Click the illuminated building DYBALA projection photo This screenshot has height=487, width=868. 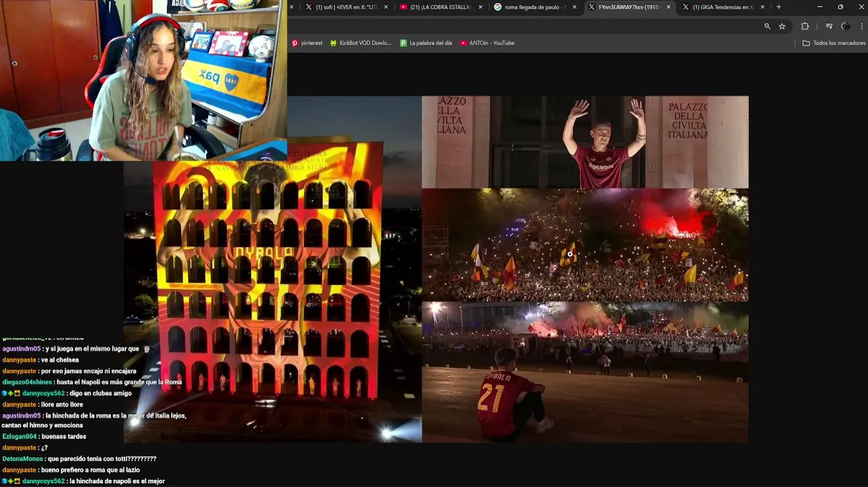point(273,291)
